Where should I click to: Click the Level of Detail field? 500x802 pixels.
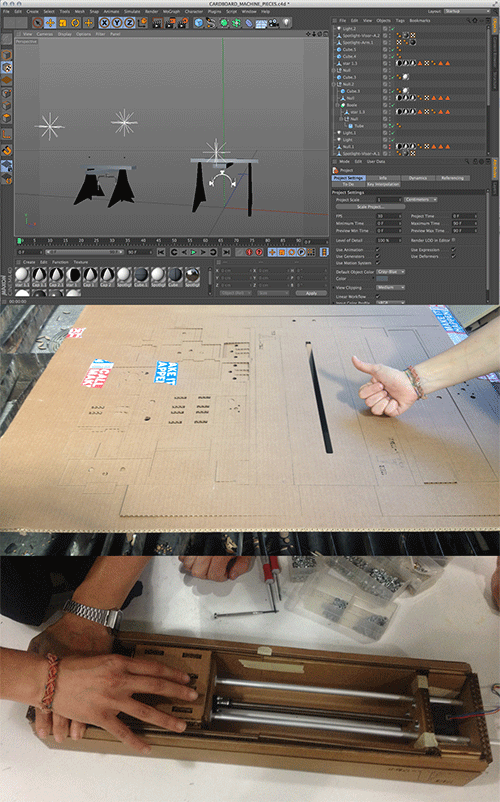[x=389, y=240]
